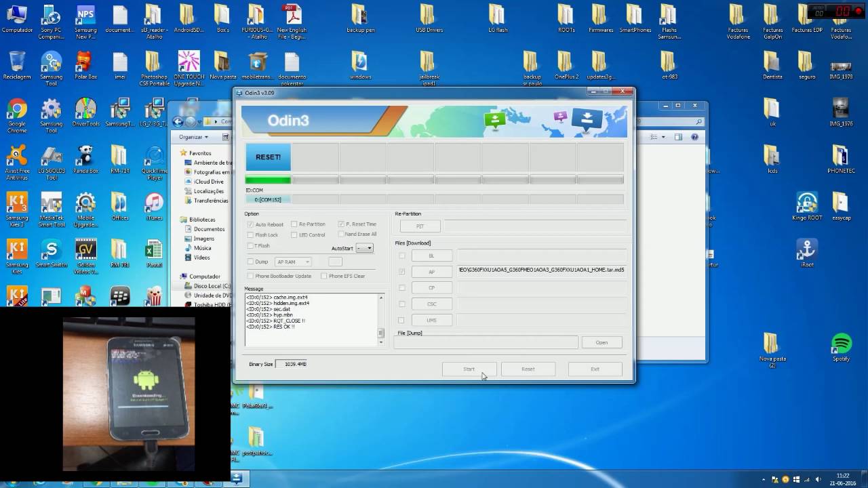
Task: Click the Message log scrollbar
Action: click(x=381, y=320)
